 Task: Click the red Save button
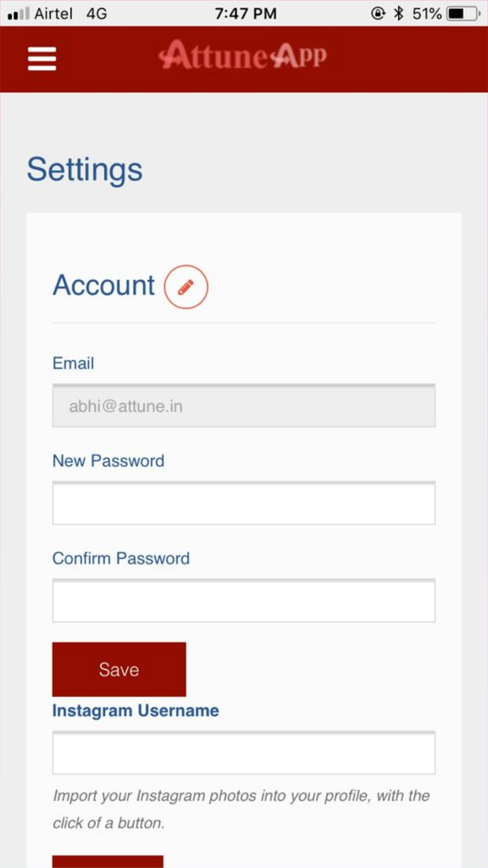click(119, 669)
